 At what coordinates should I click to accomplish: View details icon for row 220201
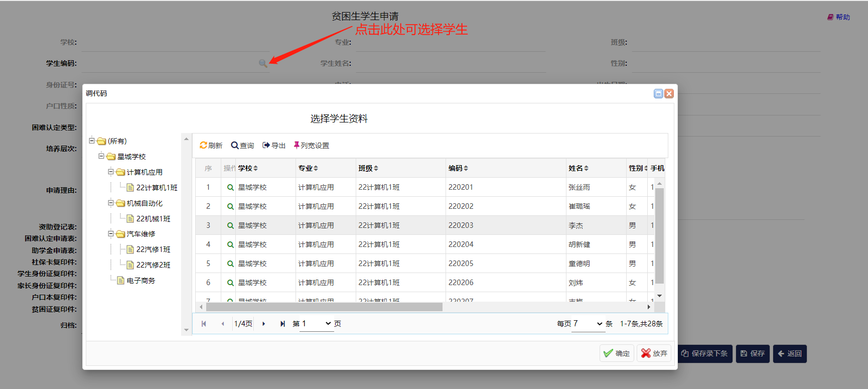[230, 187]
